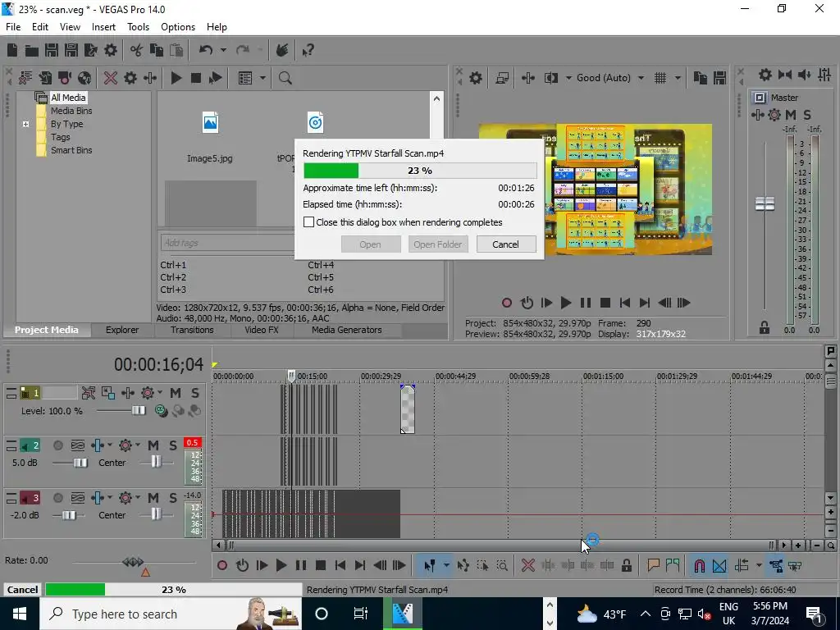Click the Cancel button in status bar
The height and width of the screenshot is (630, 840).
[22, 589]
